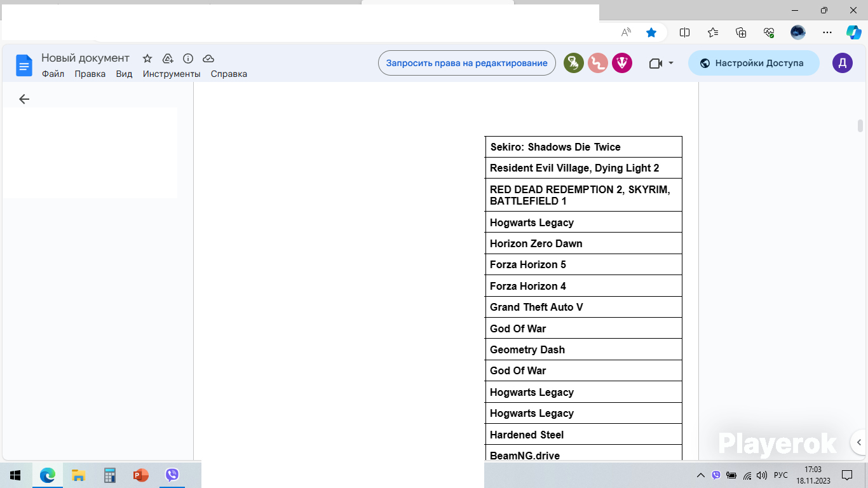Open the Copilot sidebar icon
Viewport: 868px width, 488px height.
click(853, 32)
